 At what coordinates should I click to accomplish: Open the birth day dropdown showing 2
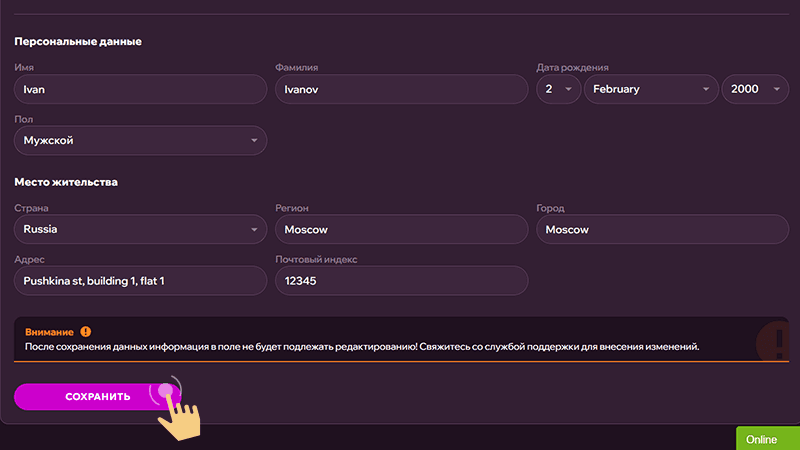[x=558, y=89]
